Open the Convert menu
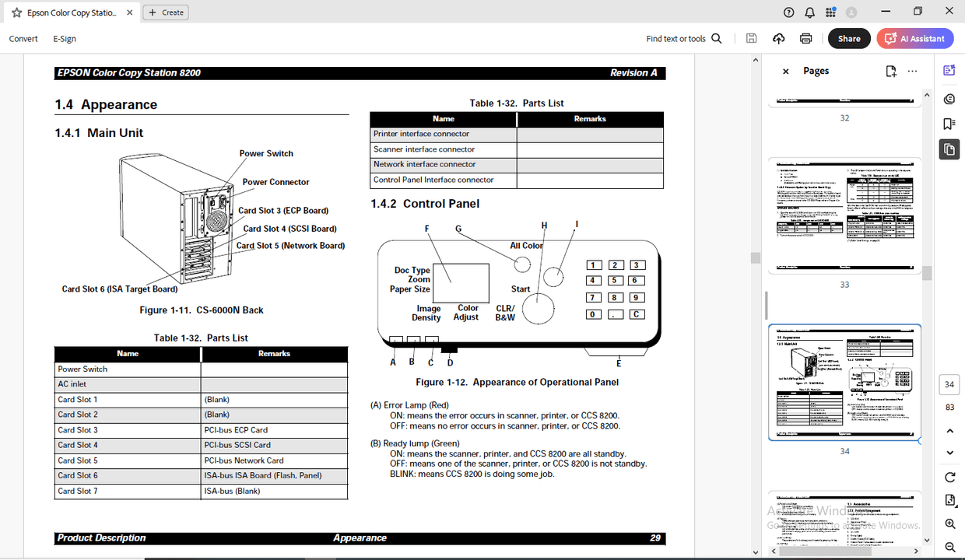Image resolution: width=965 pixels, height=560 pixels. coord(23,38)
